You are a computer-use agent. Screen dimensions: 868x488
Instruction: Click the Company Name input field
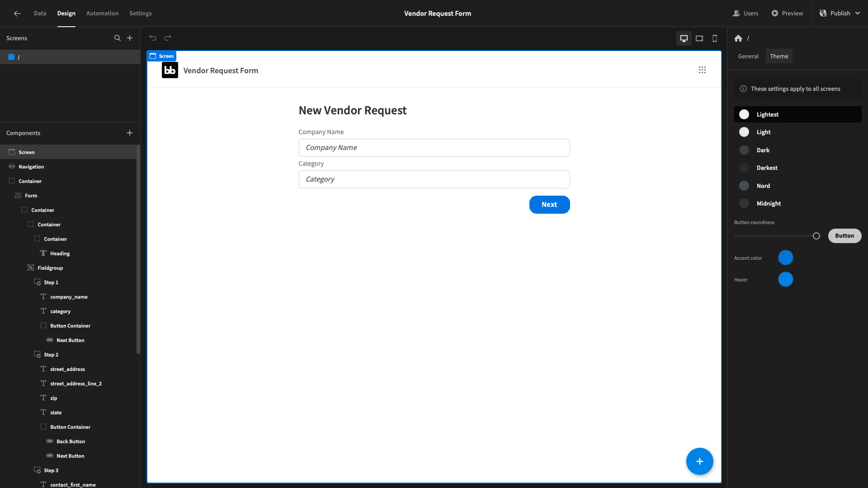click(x=434, y=148)
